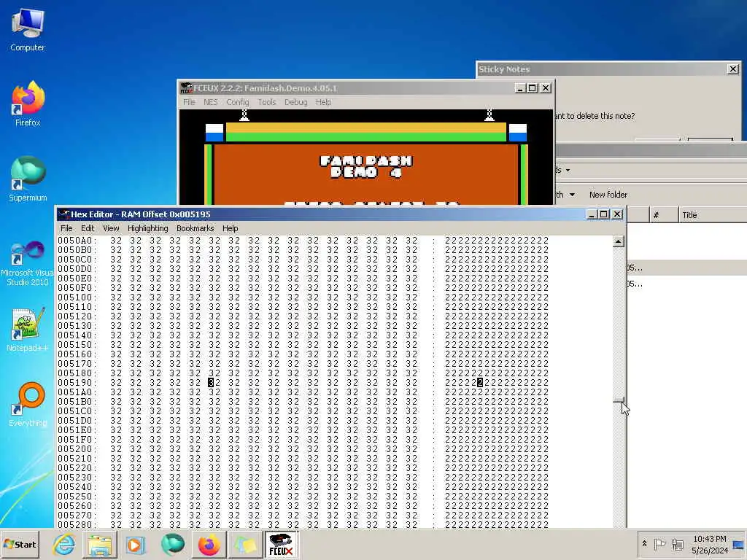The width and height of the screenshot is (747, 560).
Task: Open network icon in system tray
Action: tap(678, 544)
